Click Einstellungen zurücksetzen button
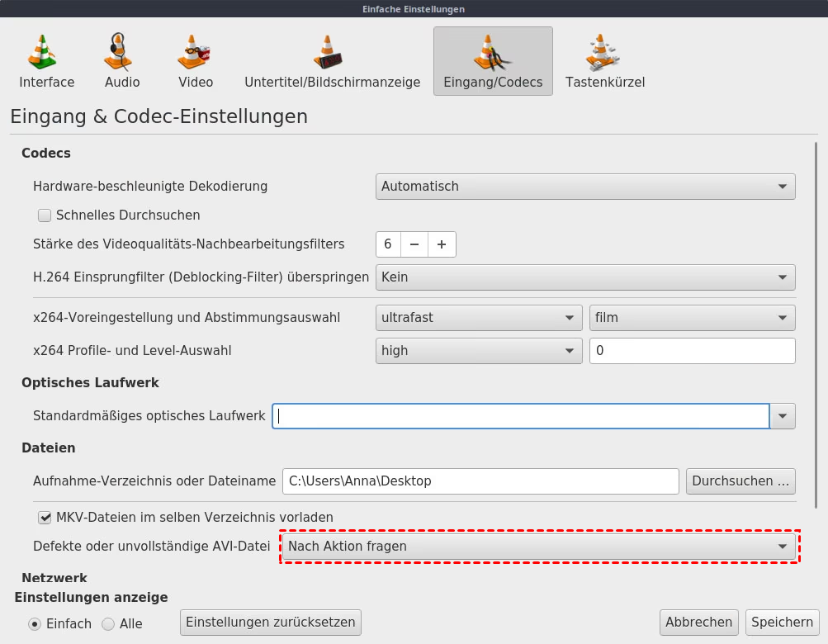 coord(271,623)
